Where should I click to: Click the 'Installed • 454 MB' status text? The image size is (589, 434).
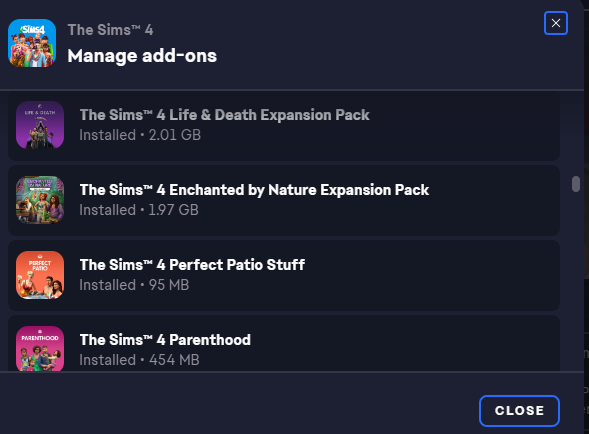(x=139, y=360)
